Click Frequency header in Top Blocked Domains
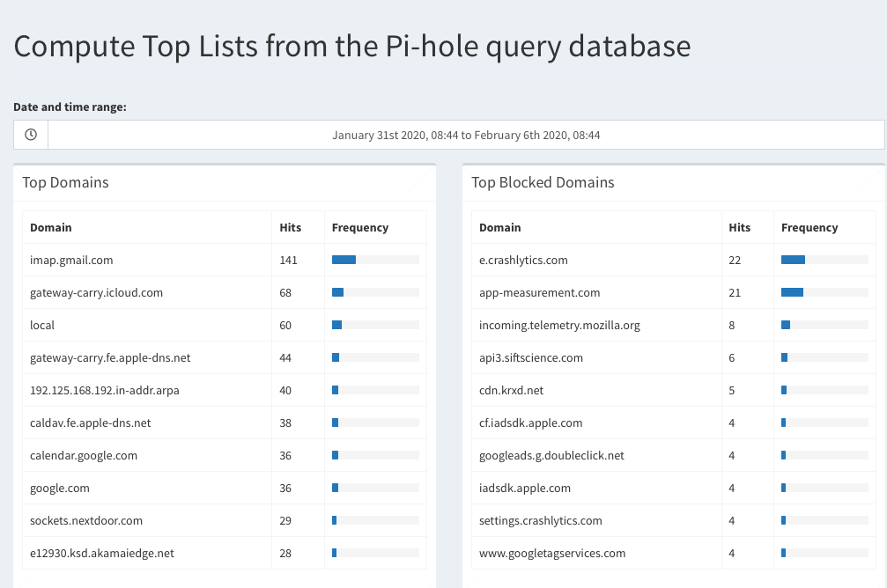This screenshot has width=887, height=588. 809,227
